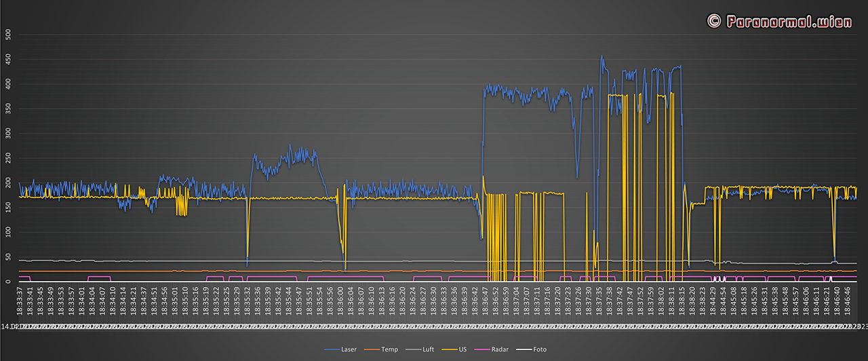Click the 0 y-axis label
The image size is (868, 361).
(x=8, y=282)
